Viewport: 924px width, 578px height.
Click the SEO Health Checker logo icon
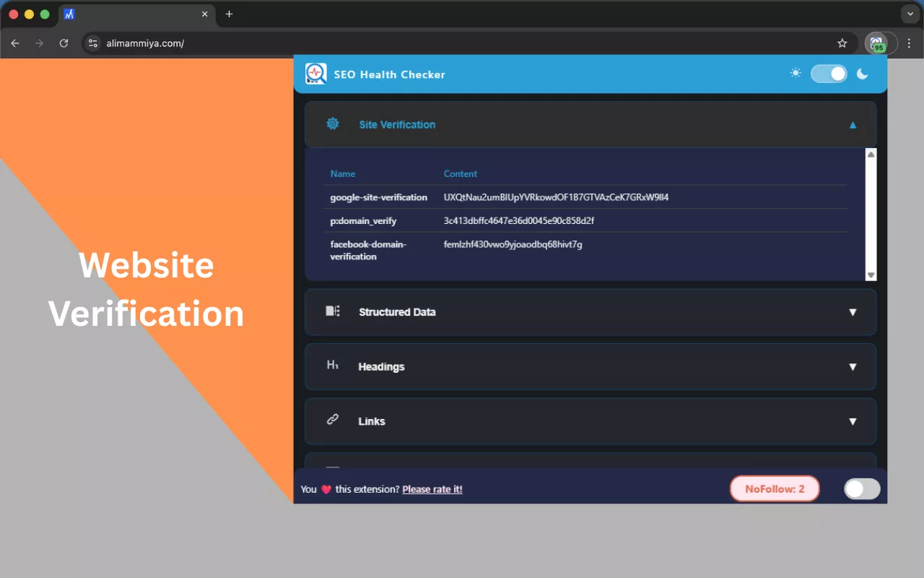click(316, 74)
